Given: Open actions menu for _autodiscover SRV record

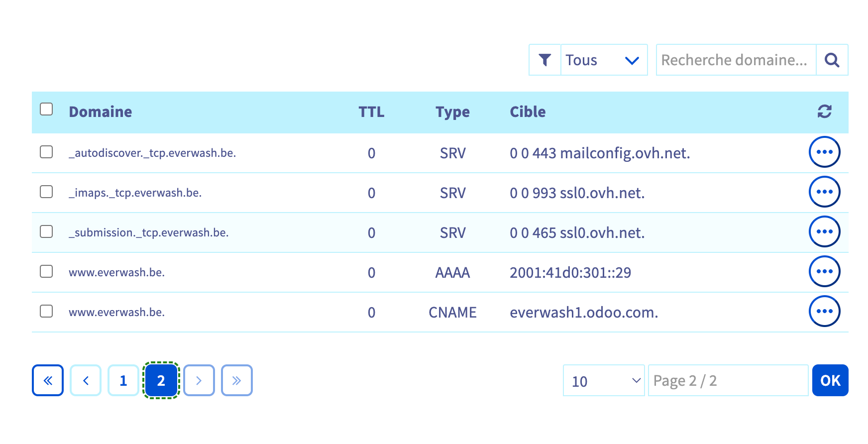Looking at the screenshot, I should pos(824,152).
